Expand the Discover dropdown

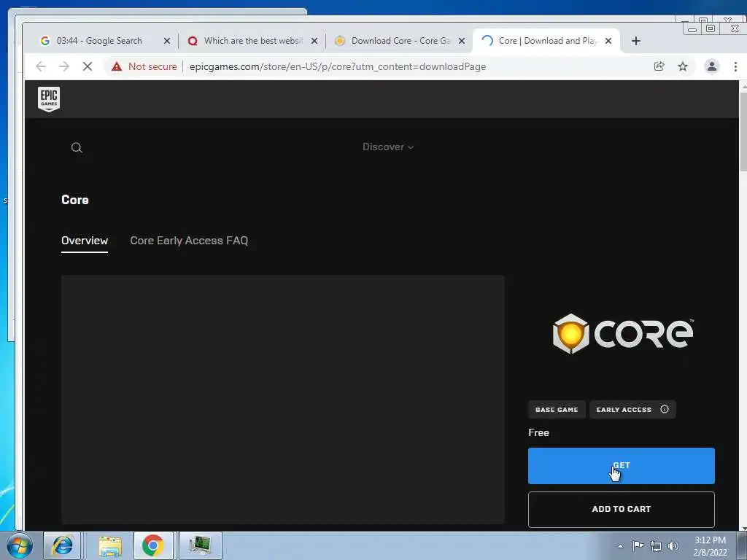click(388, 147)
